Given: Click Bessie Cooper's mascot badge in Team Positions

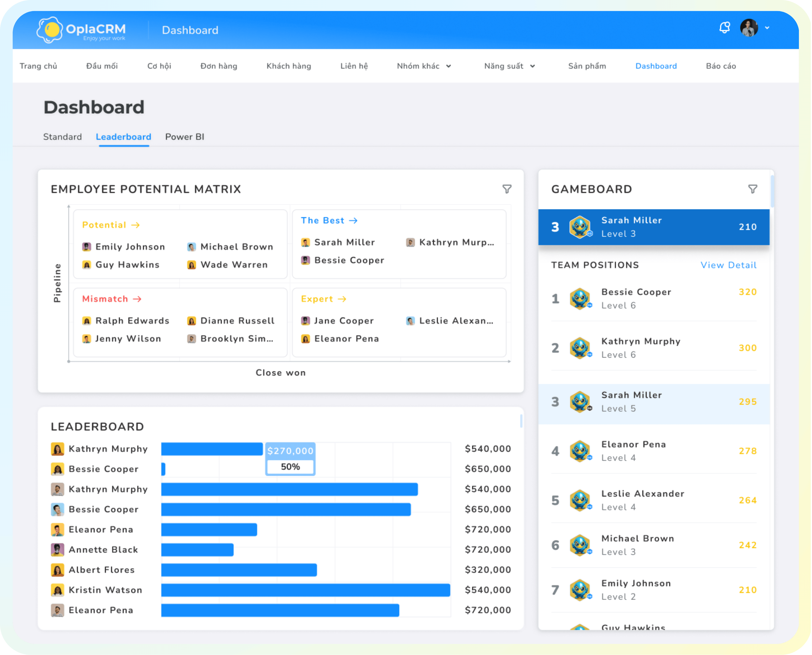Looking at the screenshot, I should click(580, 299).
